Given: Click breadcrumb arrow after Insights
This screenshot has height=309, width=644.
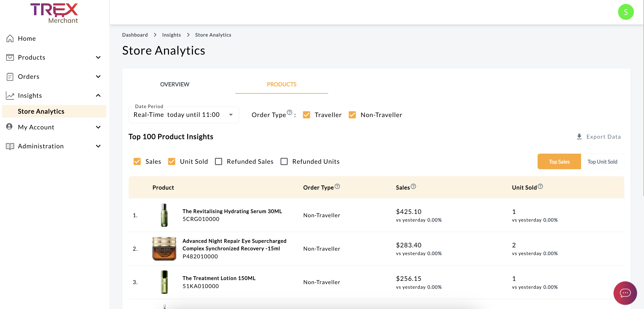Looking at the screenshot, I should tap(188, 35).
